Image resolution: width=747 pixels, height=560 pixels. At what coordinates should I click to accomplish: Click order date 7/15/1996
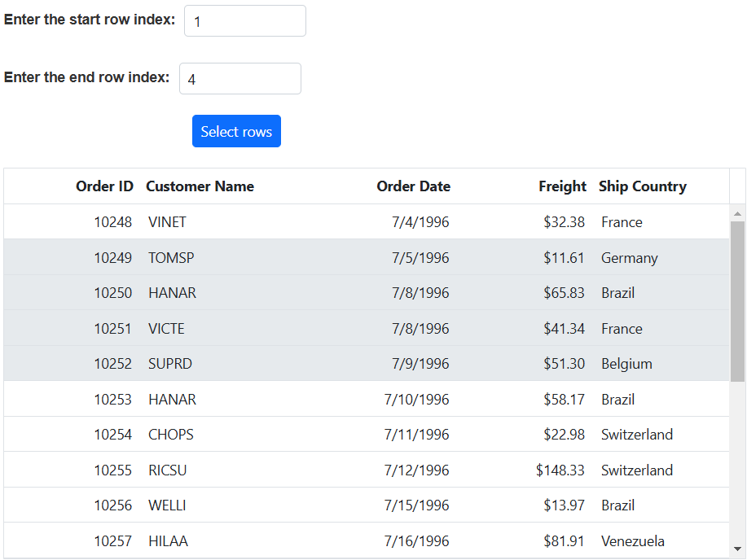click(417, 505)
